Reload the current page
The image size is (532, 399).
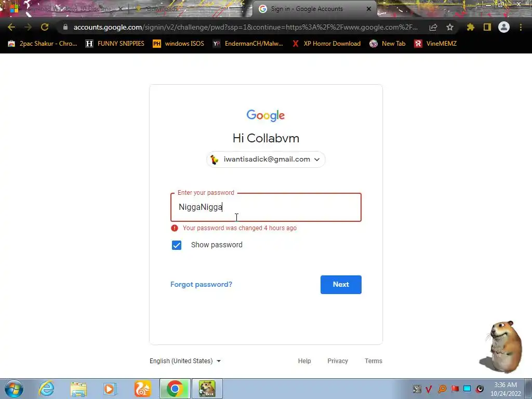[x=45, y=27]
